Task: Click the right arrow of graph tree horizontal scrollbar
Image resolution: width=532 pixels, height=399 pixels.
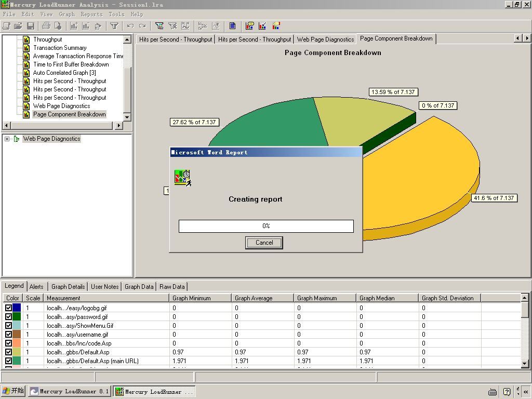Action: pos(119,126)
